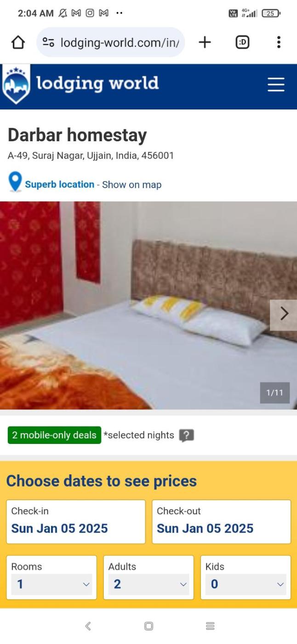Open the Check-in date field

click(76, 522)
